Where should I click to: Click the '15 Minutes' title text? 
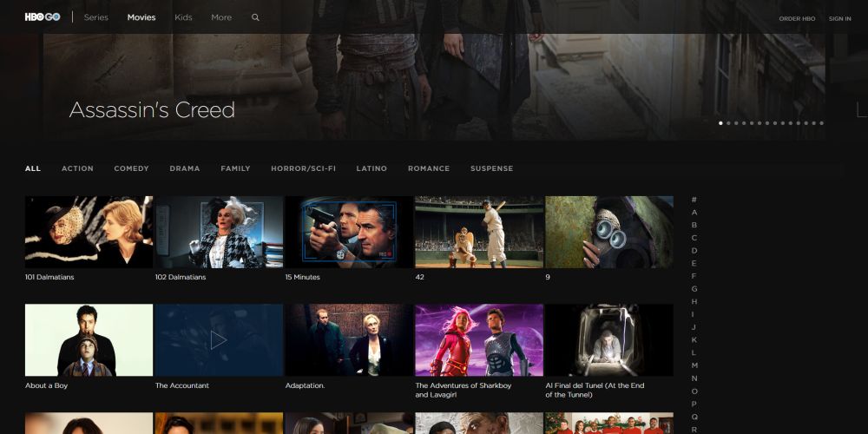pyautogui.click(x=302, y=277)
